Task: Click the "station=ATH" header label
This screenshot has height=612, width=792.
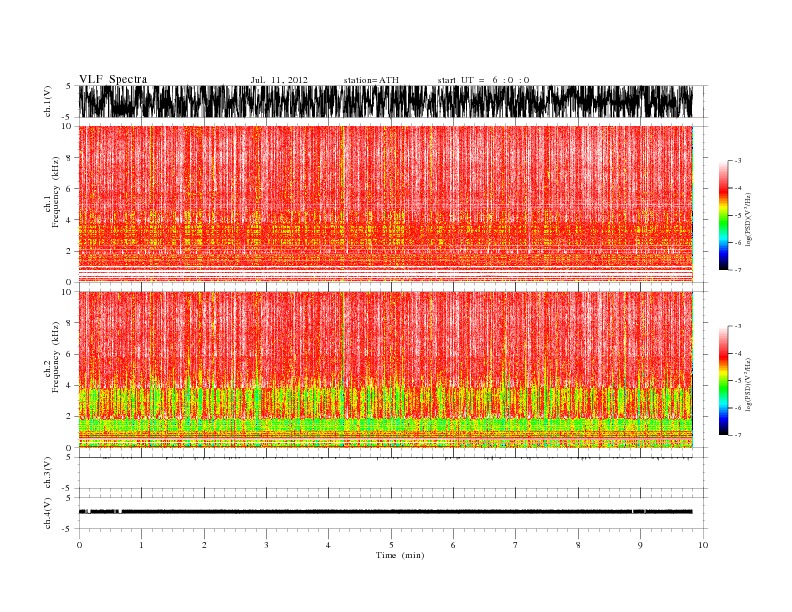Action: pos(371,80)
